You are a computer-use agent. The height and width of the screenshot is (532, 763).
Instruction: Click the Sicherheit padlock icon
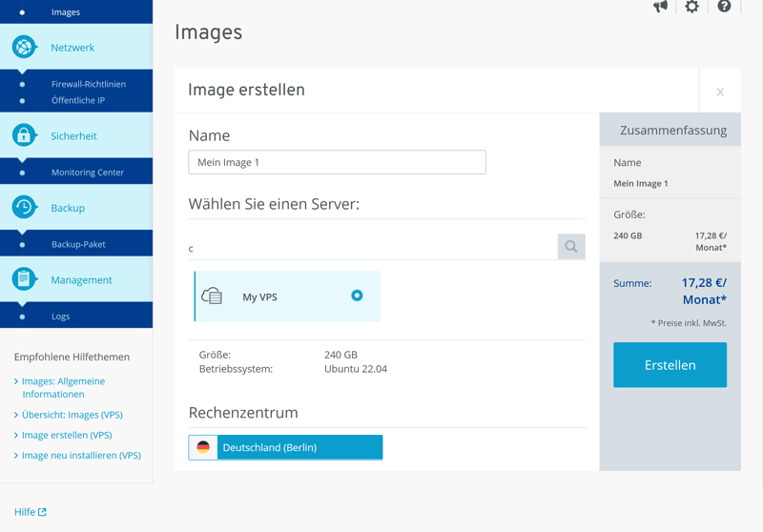coord(24,135)
